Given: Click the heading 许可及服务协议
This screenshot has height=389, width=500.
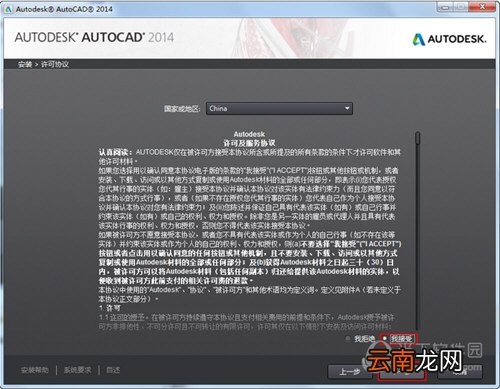Looking at the screenshot, I should tap(249, 143).
